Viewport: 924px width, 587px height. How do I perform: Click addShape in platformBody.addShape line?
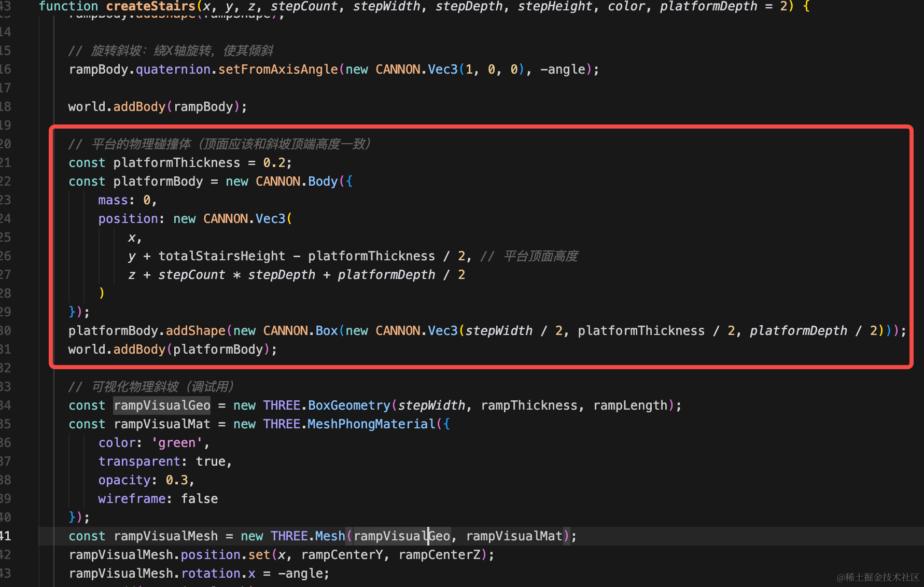[x=195, y=331]
